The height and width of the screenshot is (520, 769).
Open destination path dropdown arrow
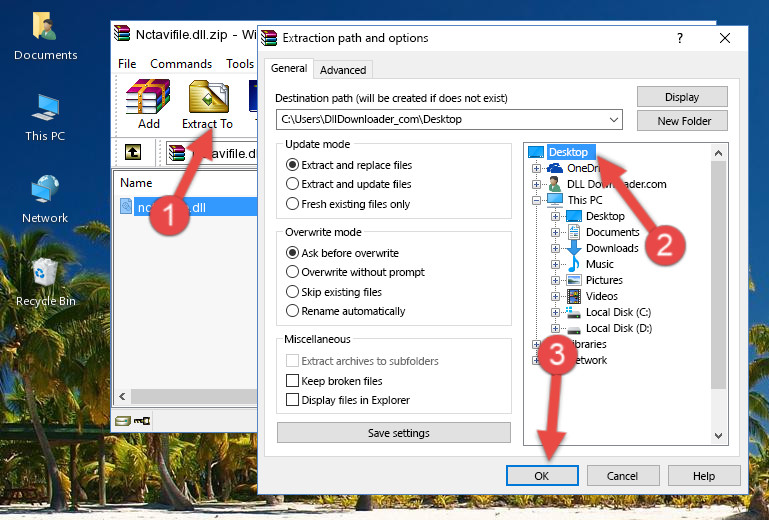tap(614, 120)
